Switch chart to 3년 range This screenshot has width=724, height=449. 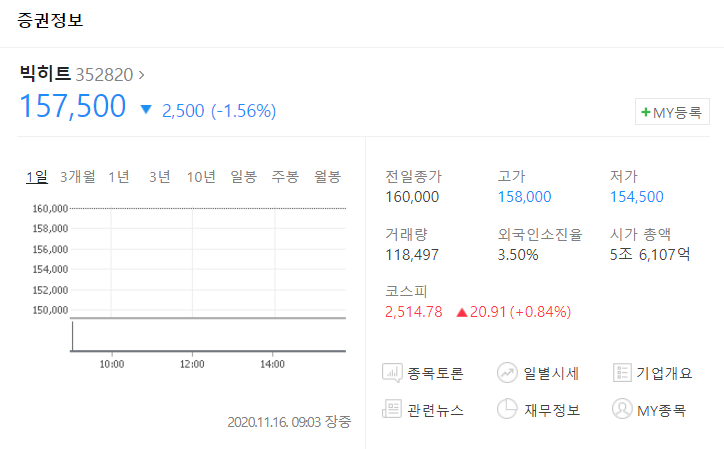[160, 176]
